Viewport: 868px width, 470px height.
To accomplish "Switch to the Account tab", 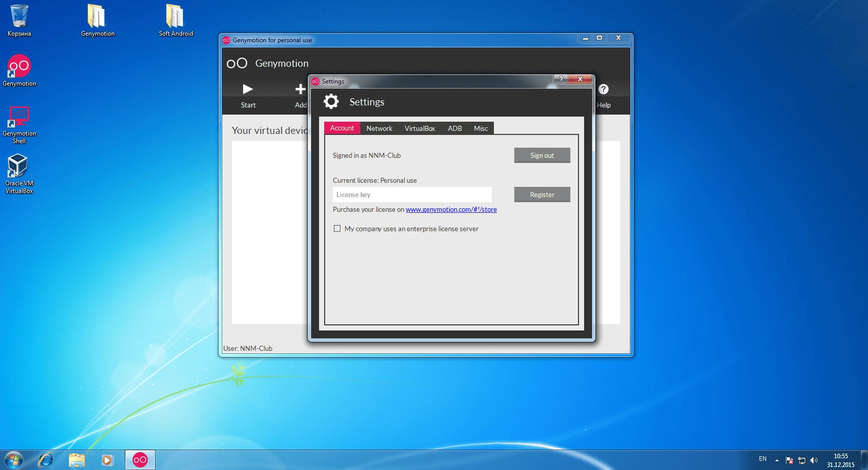I will [x=342, y=128].
